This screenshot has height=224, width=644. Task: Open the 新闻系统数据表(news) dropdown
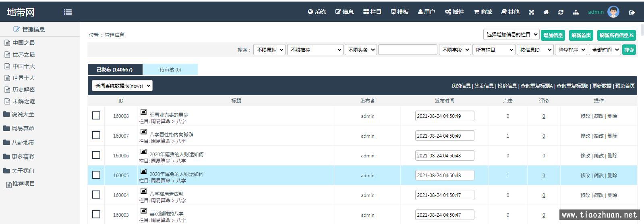[x=122, y=86]
